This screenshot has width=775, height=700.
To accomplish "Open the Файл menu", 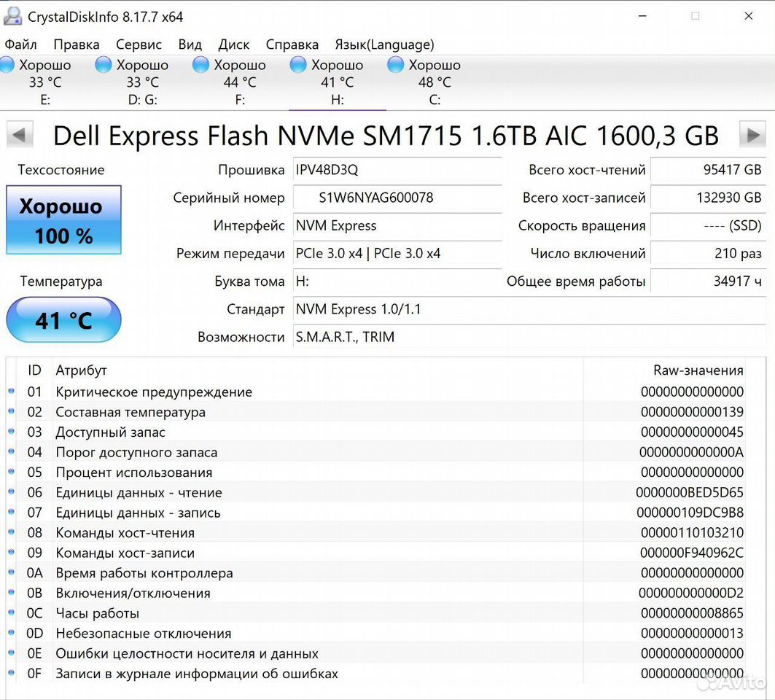I will tap(20, 44).
